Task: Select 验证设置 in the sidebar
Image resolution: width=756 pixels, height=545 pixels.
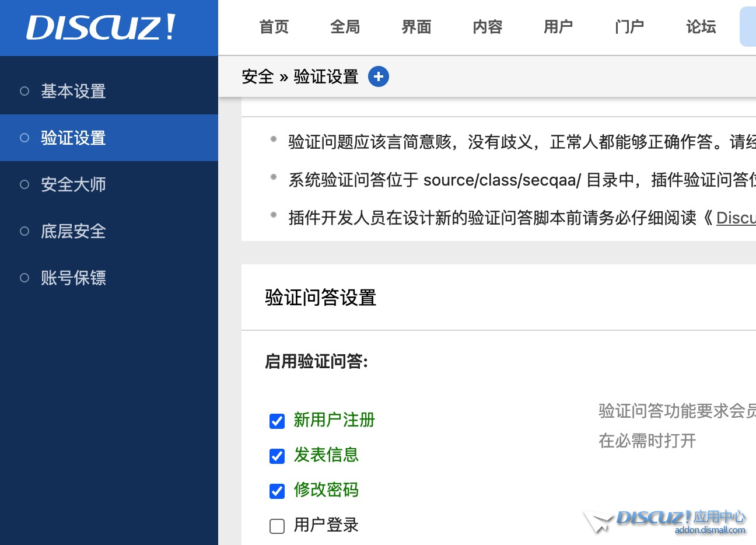Action: point(73,138)
